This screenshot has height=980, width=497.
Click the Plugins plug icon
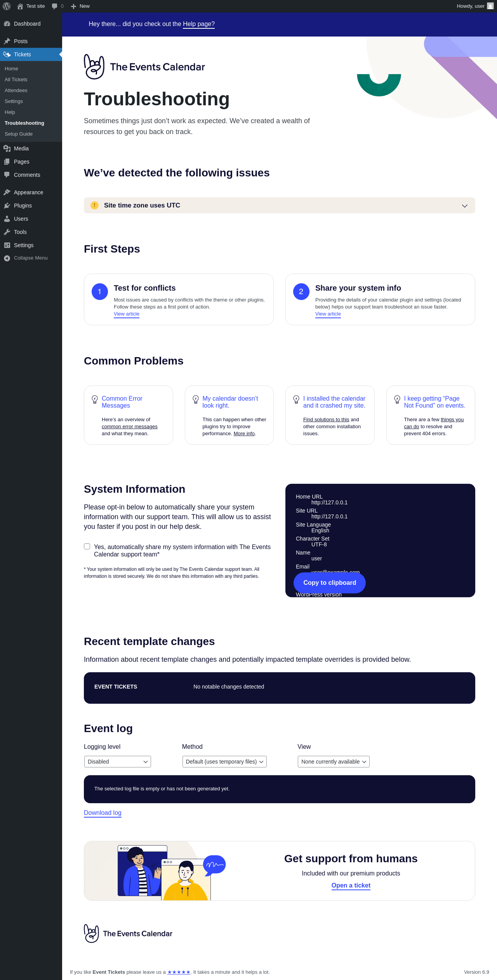(x=7, y=206)
